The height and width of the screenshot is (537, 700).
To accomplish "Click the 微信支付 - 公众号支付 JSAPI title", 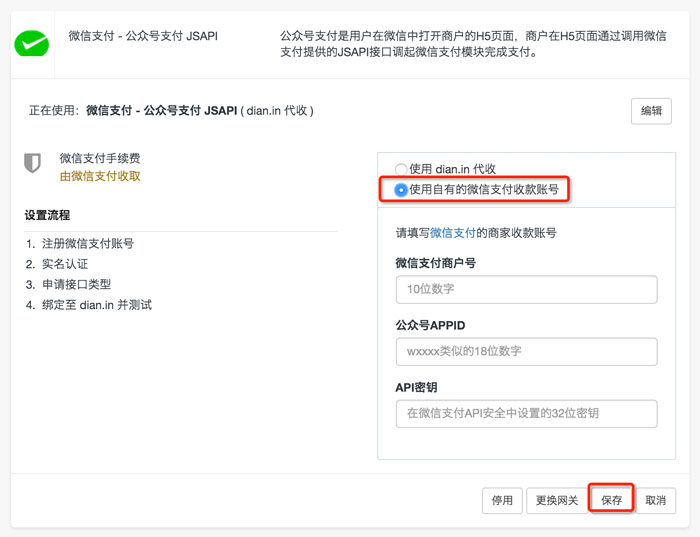I will pyautogui.click(x=143, y=36).
